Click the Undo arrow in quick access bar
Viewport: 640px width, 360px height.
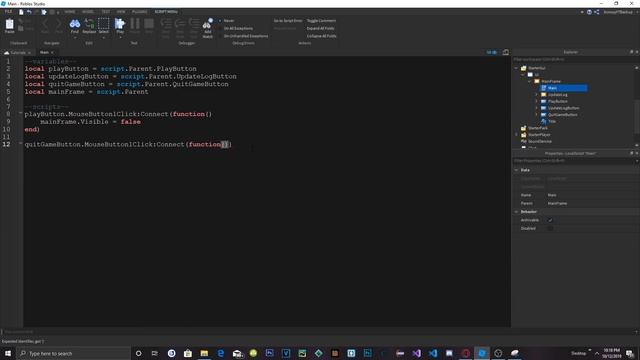[29, 12]
